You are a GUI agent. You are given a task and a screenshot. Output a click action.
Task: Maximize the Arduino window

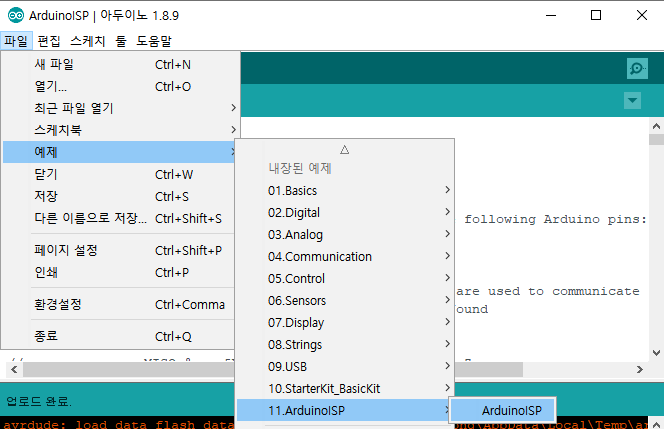(x=596, y=16)
